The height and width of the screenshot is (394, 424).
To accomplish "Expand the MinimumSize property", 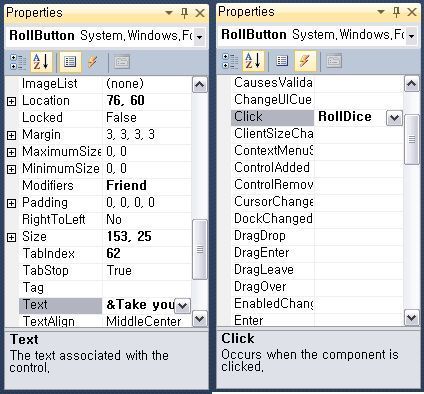I will click(11, 169).
